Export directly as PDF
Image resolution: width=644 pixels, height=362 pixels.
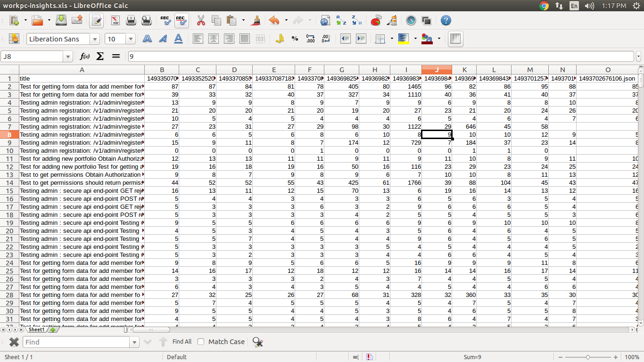tap(116, 20)
